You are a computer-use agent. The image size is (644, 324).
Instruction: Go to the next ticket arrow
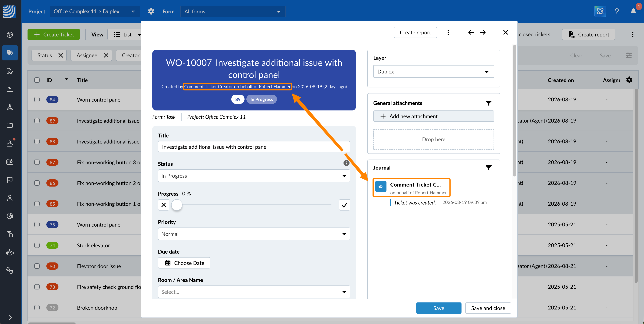pos(483,32)
